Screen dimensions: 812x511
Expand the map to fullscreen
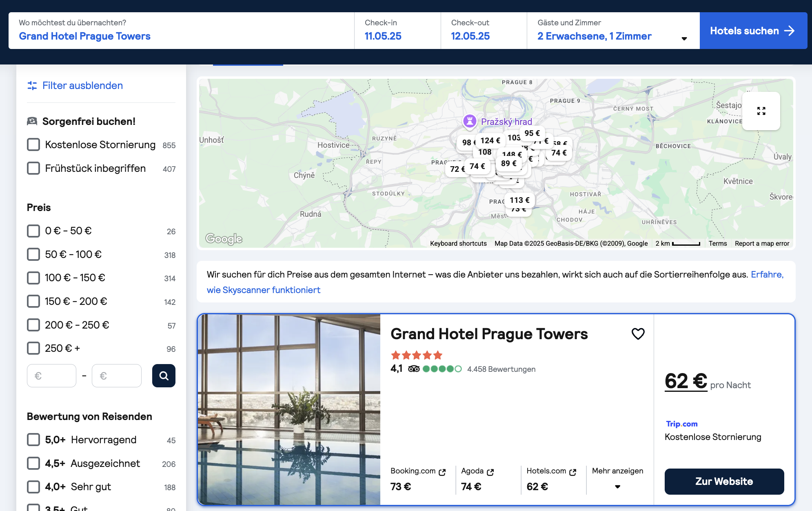[x=761, y=111]
